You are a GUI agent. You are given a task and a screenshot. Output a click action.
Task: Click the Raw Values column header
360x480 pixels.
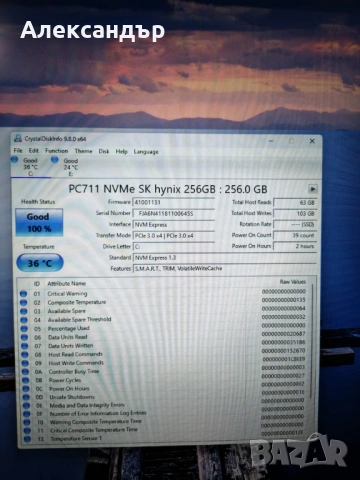293,282
